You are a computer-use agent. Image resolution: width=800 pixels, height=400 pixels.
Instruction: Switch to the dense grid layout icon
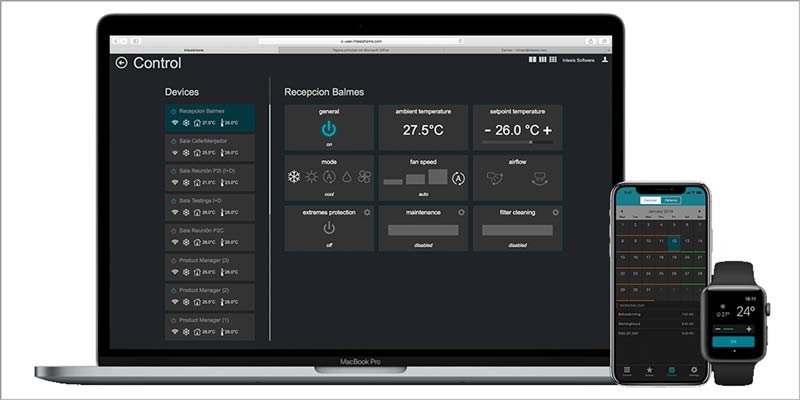coord(553,60)
